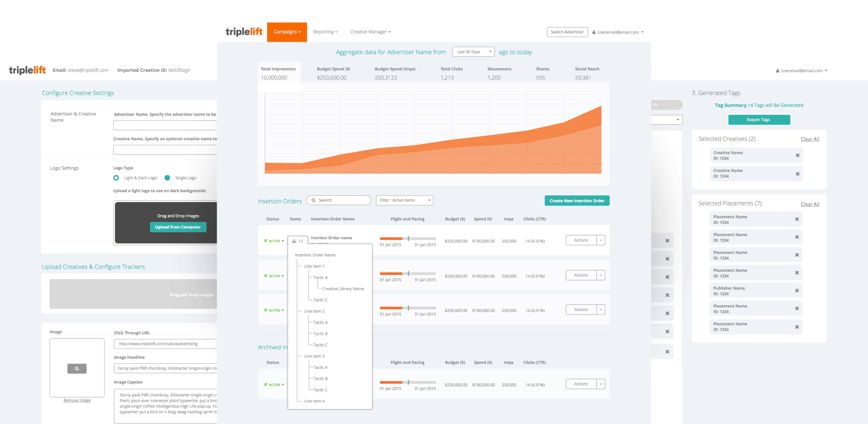Screen dimensions: 868x424
Task: Open the Filter : Active Items dropdown
Action: [x=405, y=201]
